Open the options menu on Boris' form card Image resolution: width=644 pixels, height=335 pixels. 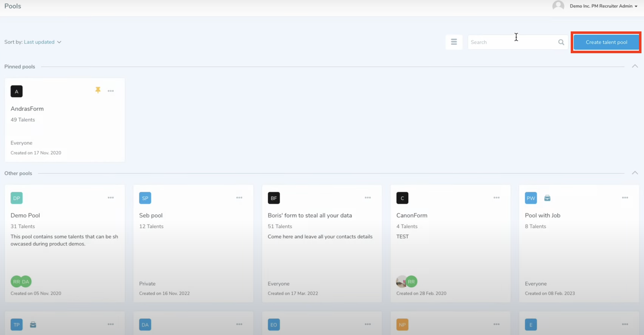tap(368, 198)
